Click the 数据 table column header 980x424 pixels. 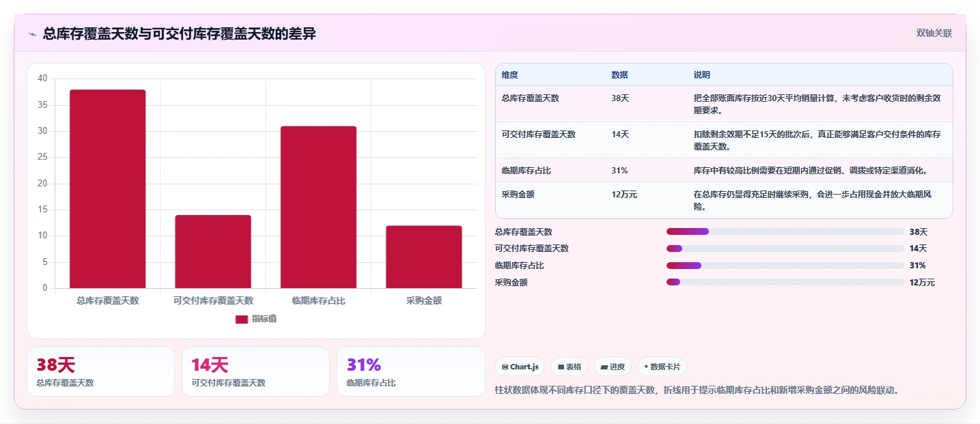click(x=619, y=75)
